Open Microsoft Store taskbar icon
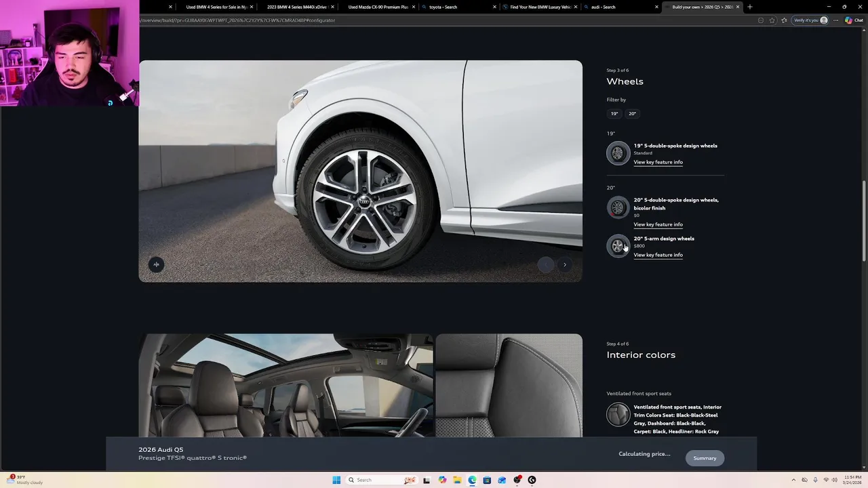The image size is (868, 488). (x=487, y=480)
